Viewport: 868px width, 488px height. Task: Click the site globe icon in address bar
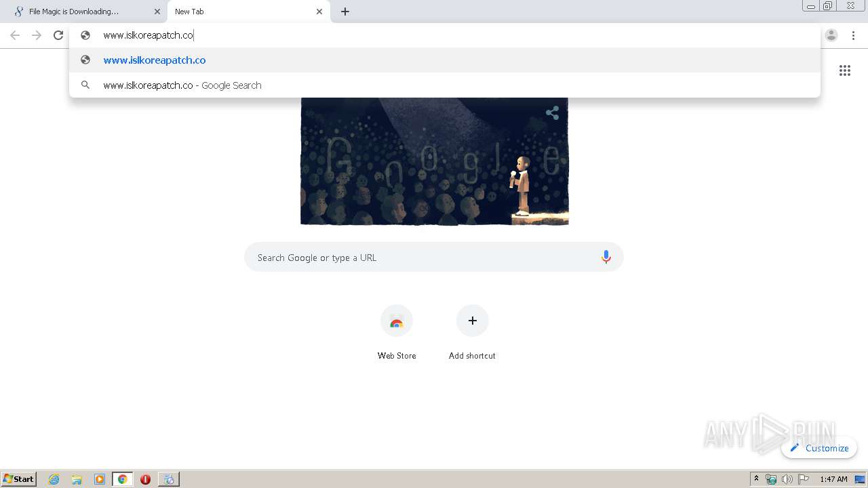[x=85, y=35]
